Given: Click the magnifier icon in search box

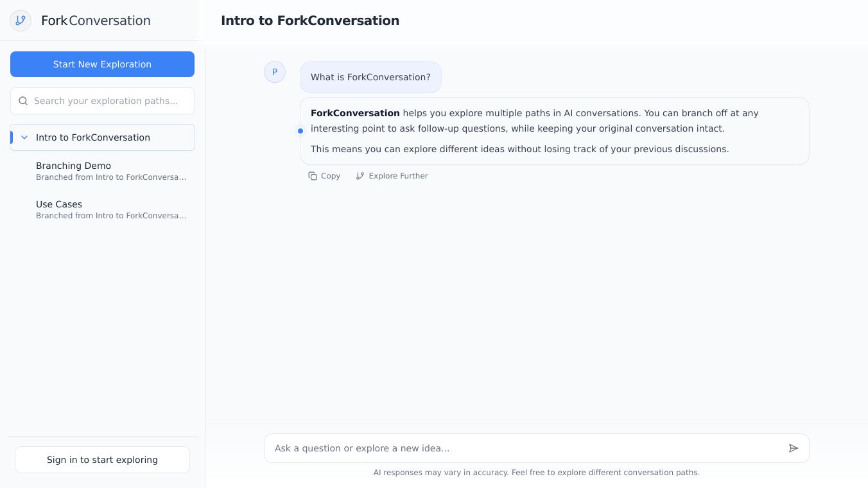Looking at the screenshot, I should 23,101.
